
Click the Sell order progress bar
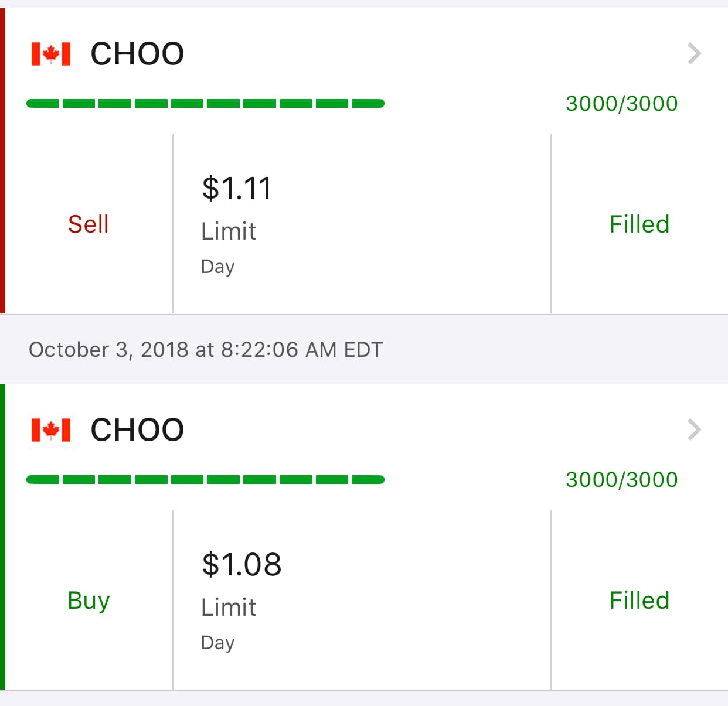[x=205, y=104]
